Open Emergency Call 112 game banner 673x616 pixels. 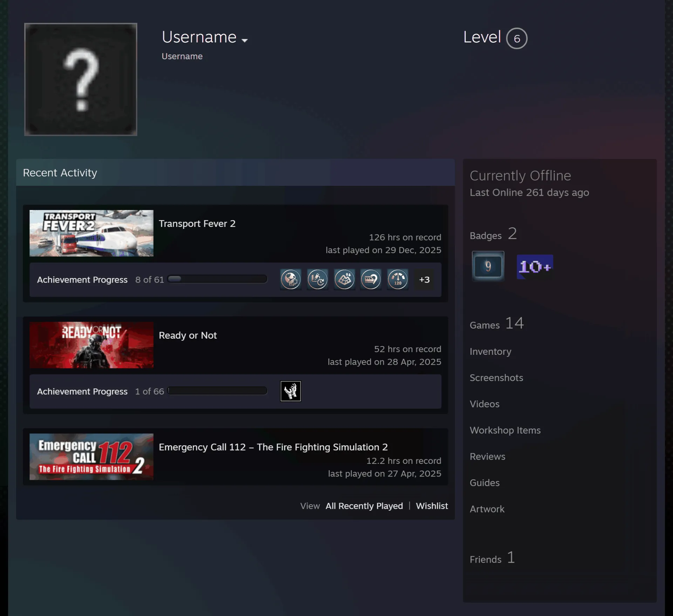[x=91, y=457]
